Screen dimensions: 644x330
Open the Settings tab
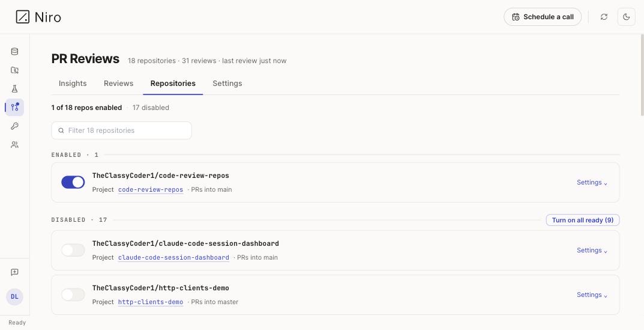[x=227, y=84]
